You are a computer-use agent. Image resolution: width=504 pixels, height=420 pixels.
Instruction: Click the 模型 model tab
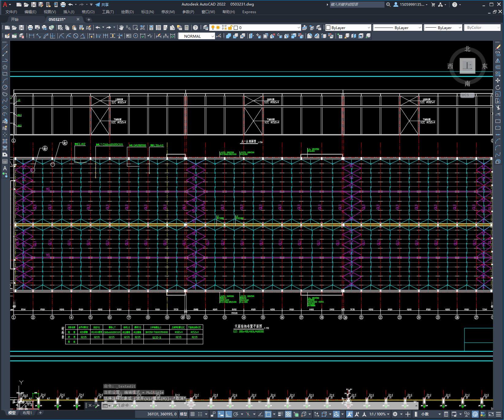point(12,413)
